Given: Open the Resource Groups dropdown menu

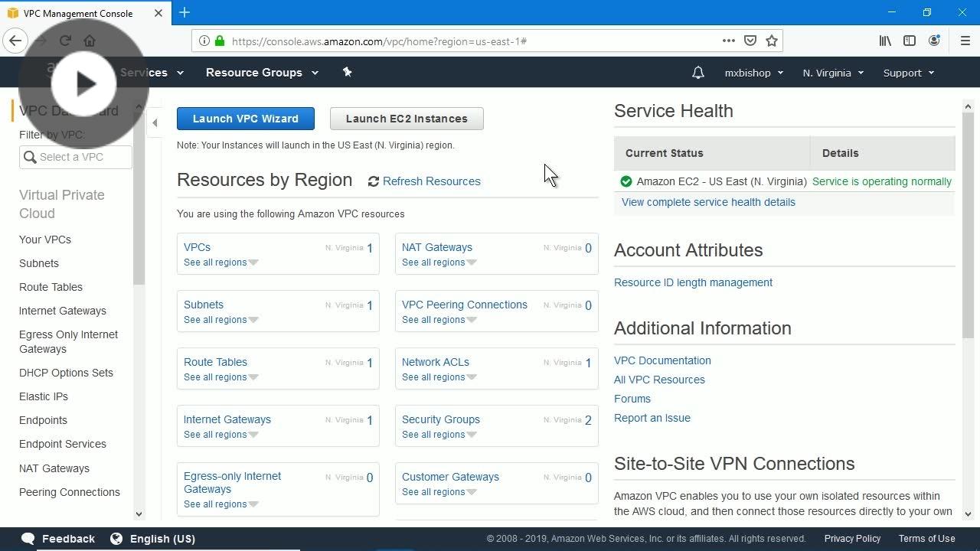Looking at the screenshot, I should click(262, 73).
